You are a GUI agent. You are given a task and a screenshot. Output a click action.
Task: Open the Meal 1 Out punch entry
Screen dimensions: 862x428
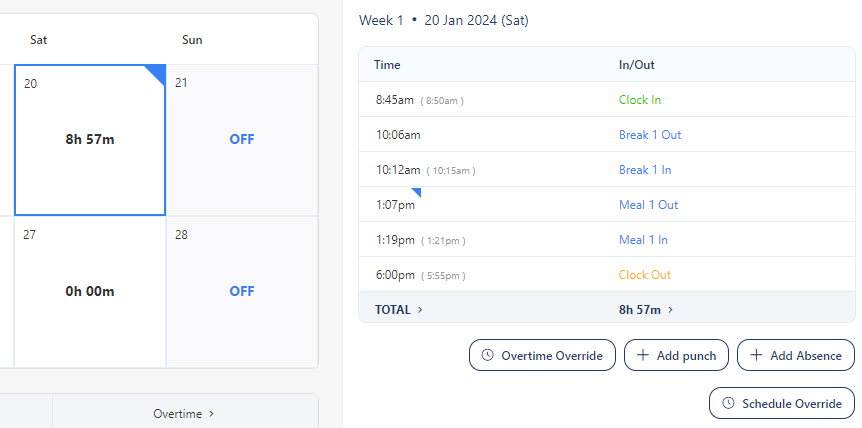(648, 205)
